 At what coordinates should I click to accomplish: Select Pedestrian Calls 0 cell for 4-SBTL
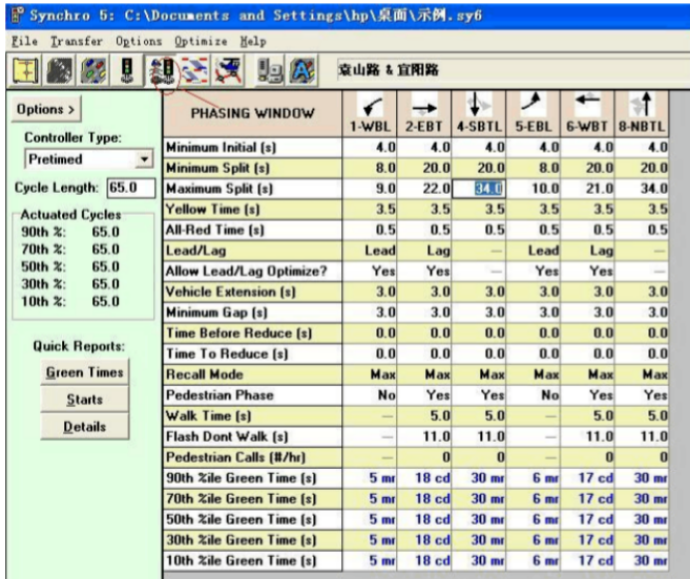[479, 457]
